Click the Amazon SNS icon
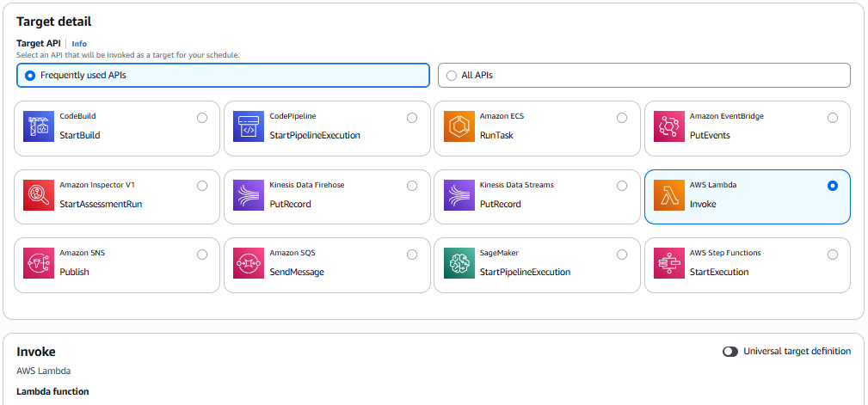868x405 pixels. click(39, 263)
